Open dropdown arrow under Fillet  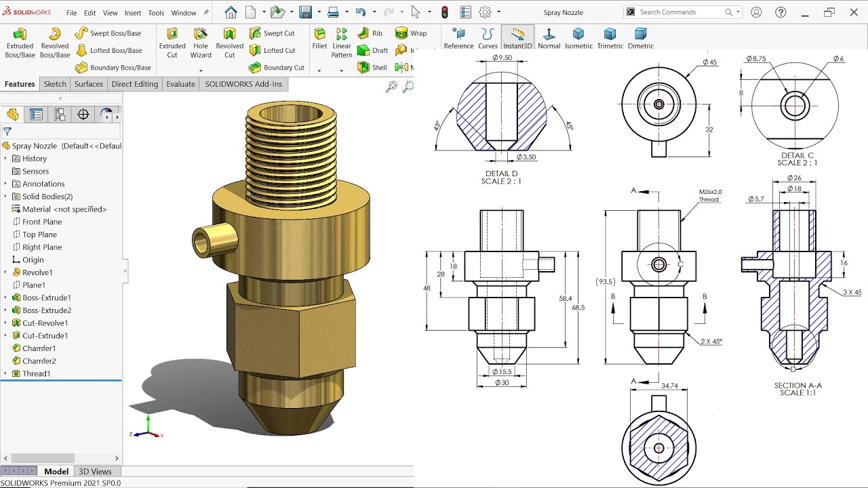click(319, 70)
